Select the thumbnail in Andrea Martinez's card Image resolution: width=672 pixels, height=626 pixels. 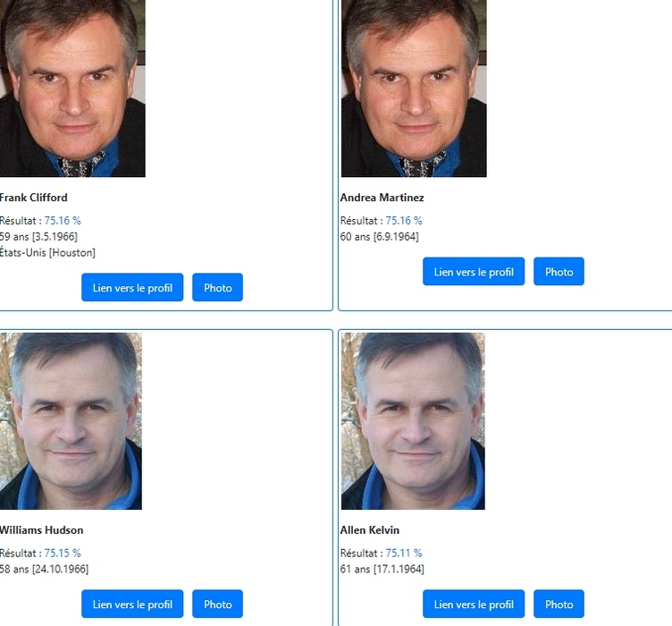[x=414, y=89]
